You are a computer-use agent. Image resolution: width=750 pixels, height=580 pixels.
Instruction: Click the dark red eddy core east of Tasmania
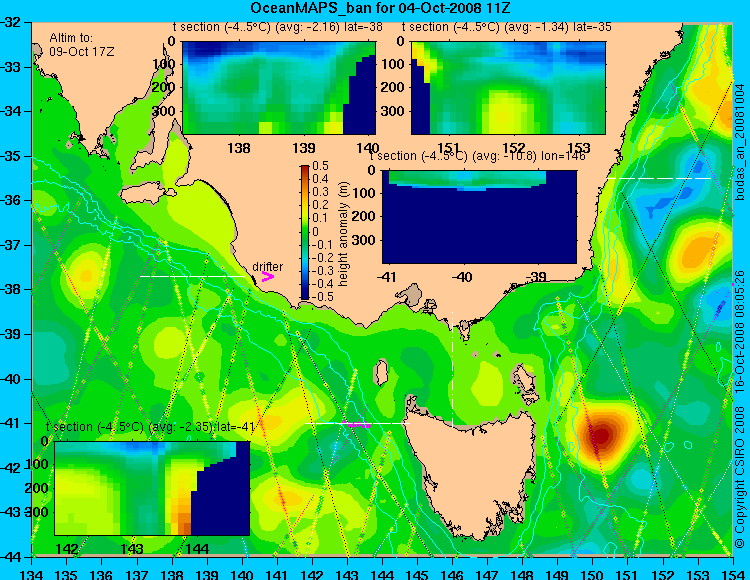(601, 435)
